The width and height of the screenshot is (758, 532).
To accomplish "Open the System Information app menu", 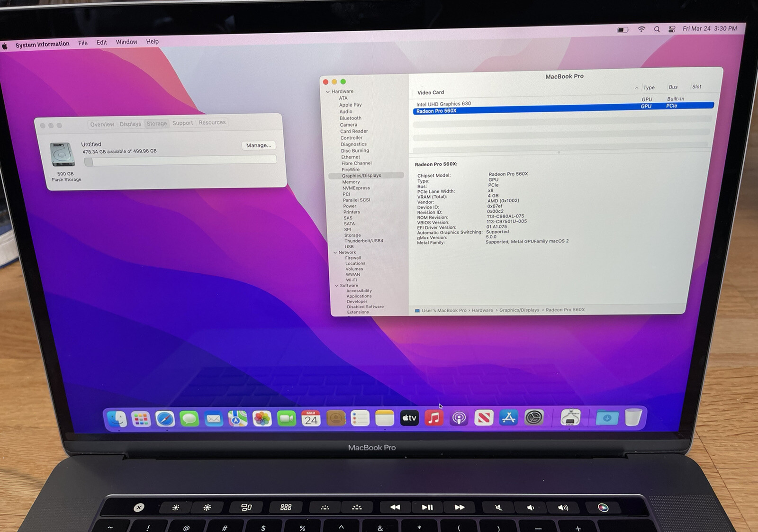I will tap(42, 45).
